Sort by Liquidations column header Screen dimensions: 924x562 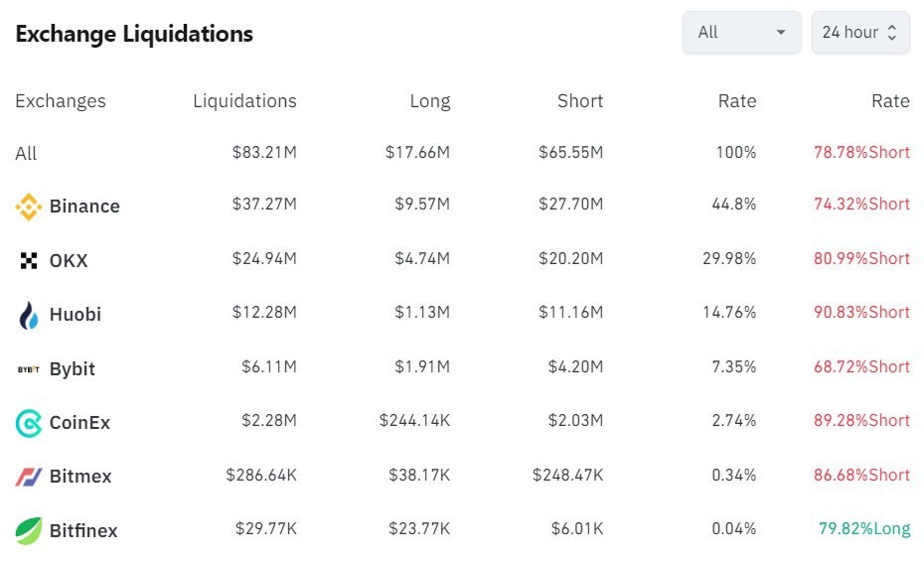(244, 101)
